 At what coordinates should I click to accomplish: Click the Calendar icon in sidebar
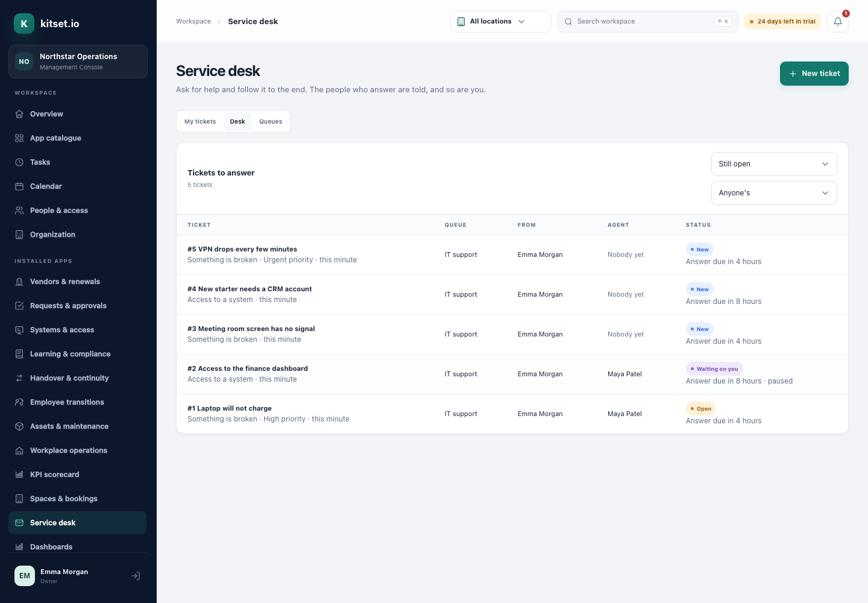pos(19,186)
